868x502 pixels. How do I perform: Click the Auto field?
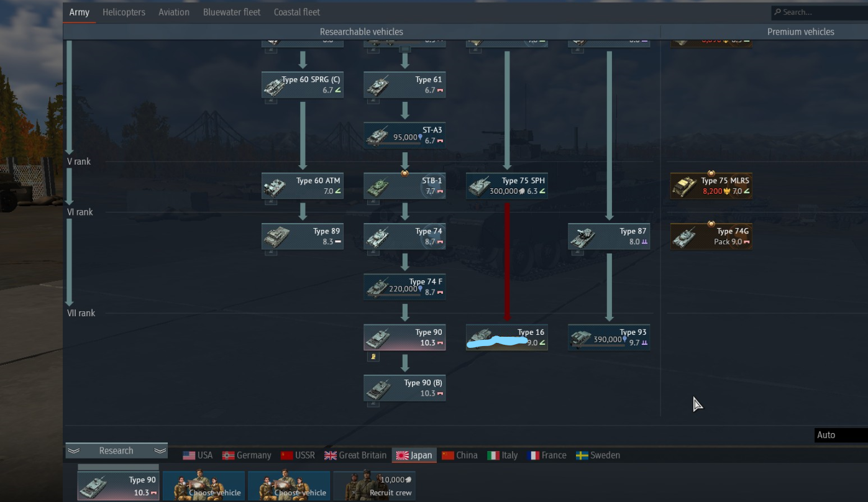click(x=841, y=435)
